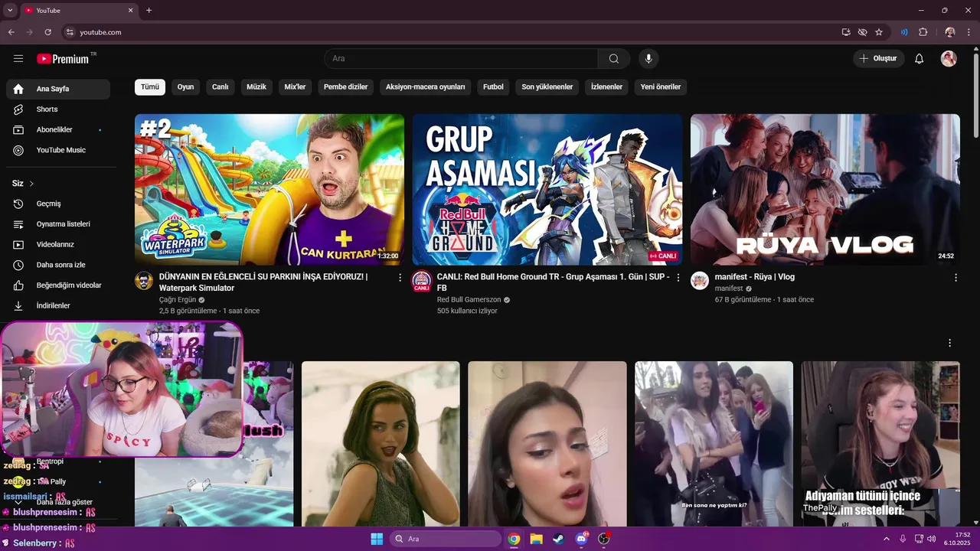The image size is (980, 551).
Task: Open Videolarınız in the sidebar
Action: [x=58, y=244]
